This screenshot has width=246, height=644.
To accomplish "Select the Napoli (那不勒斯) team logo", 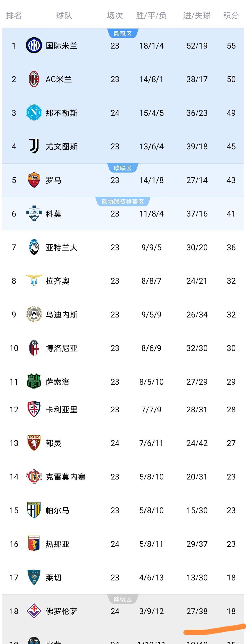I will pyautogui.click(x=34, y=113).
